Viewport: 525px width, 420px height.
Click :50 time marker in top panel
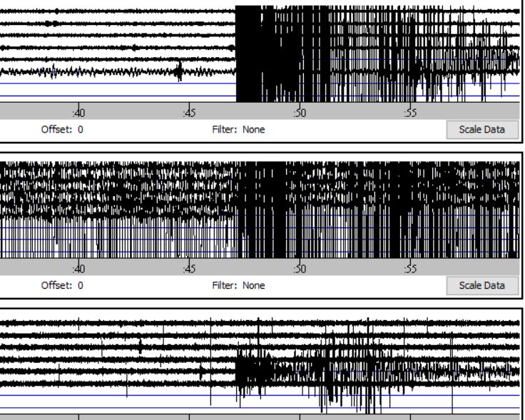(300, 113)
